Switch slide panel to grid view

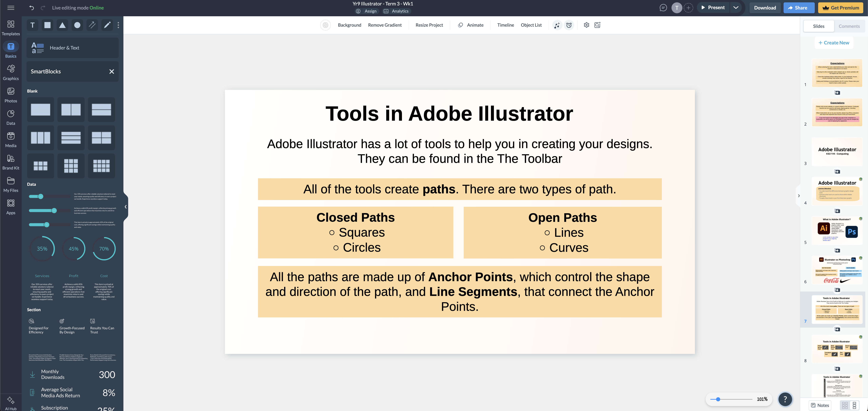[844, 405]
